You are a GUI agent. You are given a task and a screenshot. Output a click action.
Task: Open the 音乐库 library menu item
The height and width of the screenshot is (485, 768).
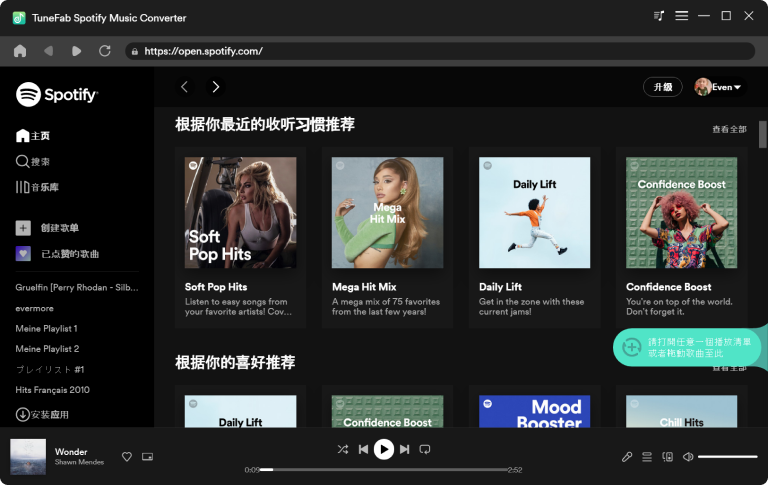37,187
